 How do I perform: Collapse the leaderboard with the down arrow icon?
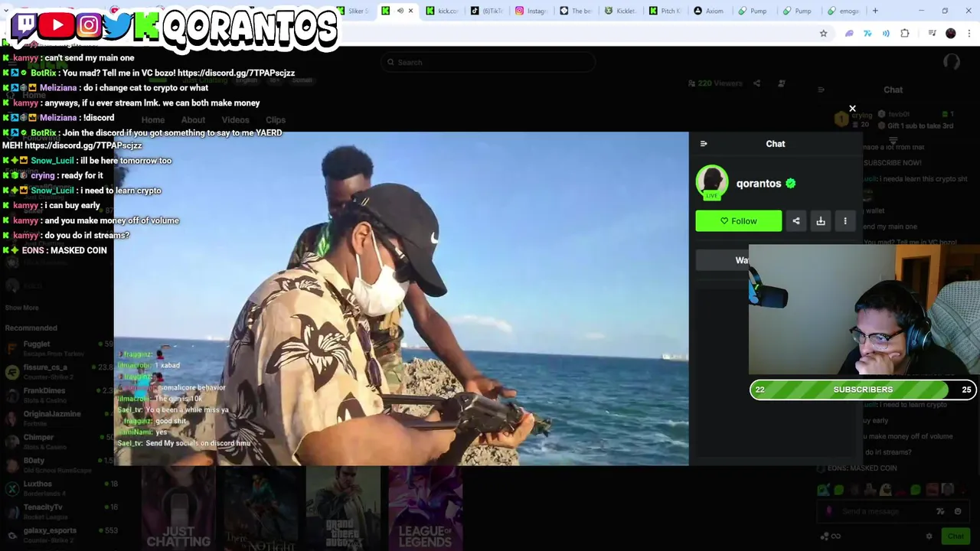[893, 141]
